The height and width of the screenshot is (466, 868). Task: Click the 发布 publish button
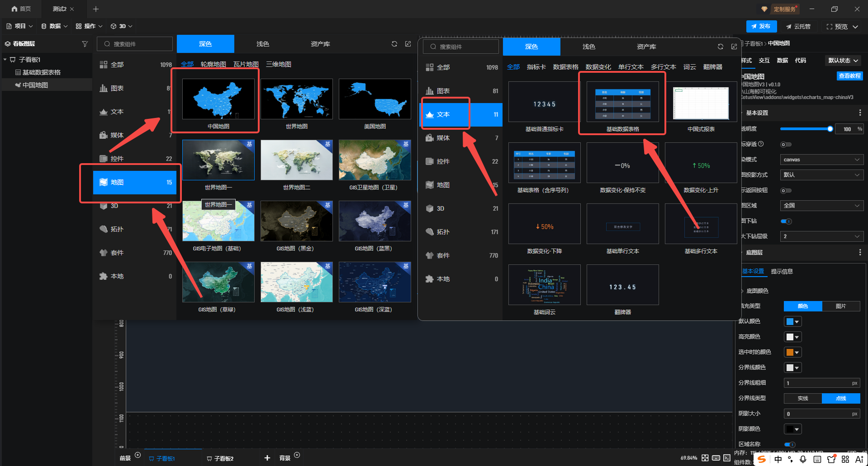coord(761,26)
